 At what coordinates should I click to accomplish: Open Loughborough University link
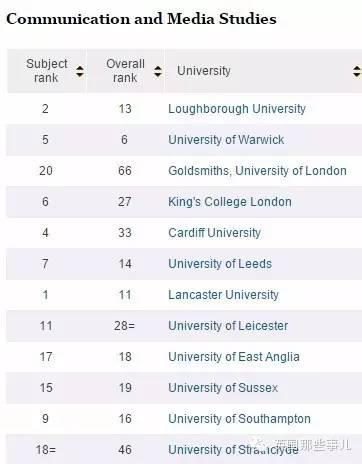pos(237,109)
